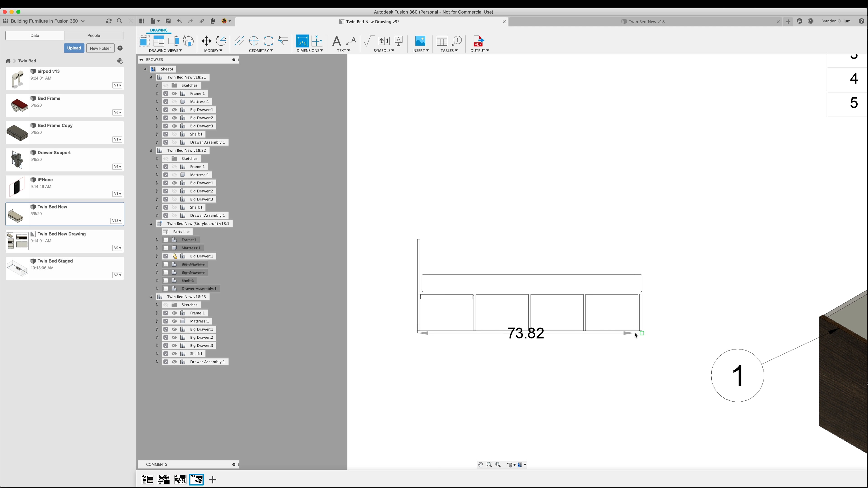
Task: Select the Leader text tool
Action: point(351,41)
